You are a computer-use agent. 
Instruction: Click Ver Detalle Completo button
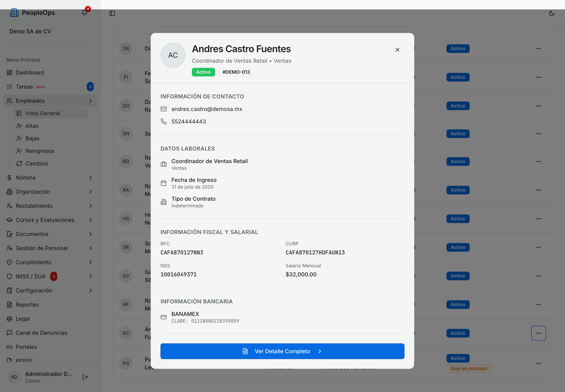[282, 351]
